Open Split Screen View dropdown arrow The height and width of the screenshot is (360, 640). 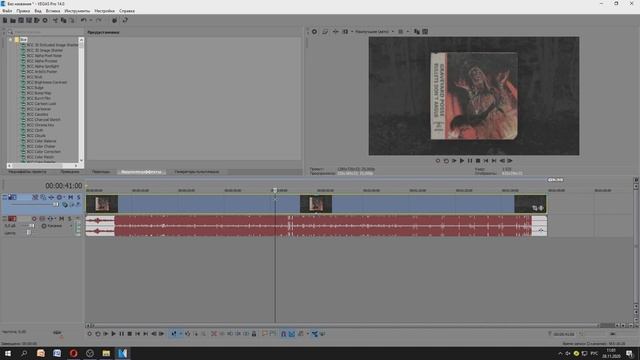coord(352,31)
